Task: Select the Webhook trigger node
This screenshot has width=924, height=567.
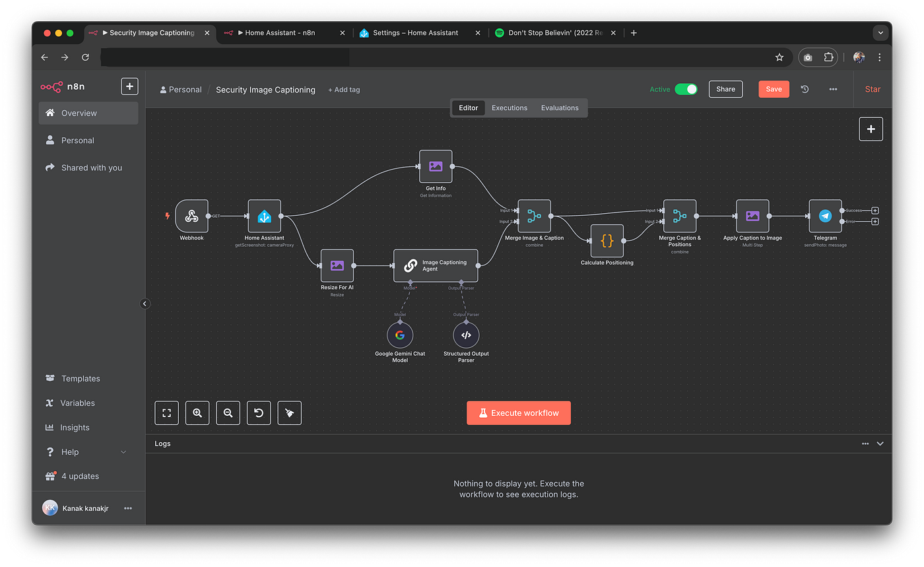Action: [191, 217]
